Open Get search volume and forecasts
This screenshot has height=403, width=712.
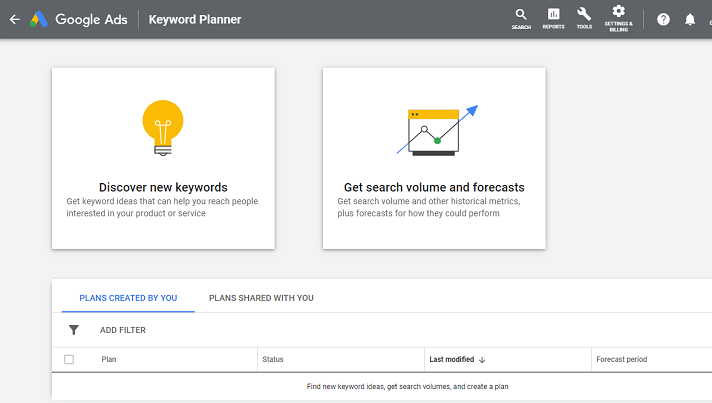(434, 158)
